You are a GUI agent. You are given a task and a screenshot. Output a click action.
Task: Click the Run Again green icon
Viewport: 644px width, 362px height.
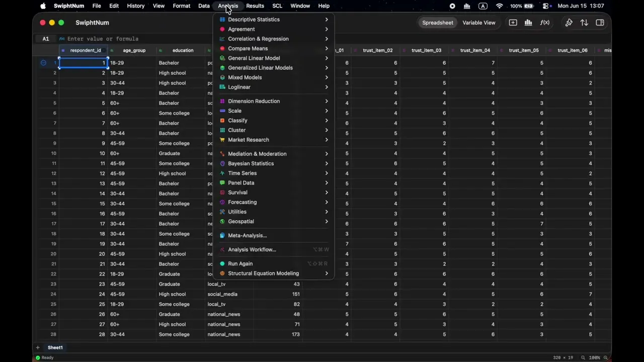[x=222, y=263]
